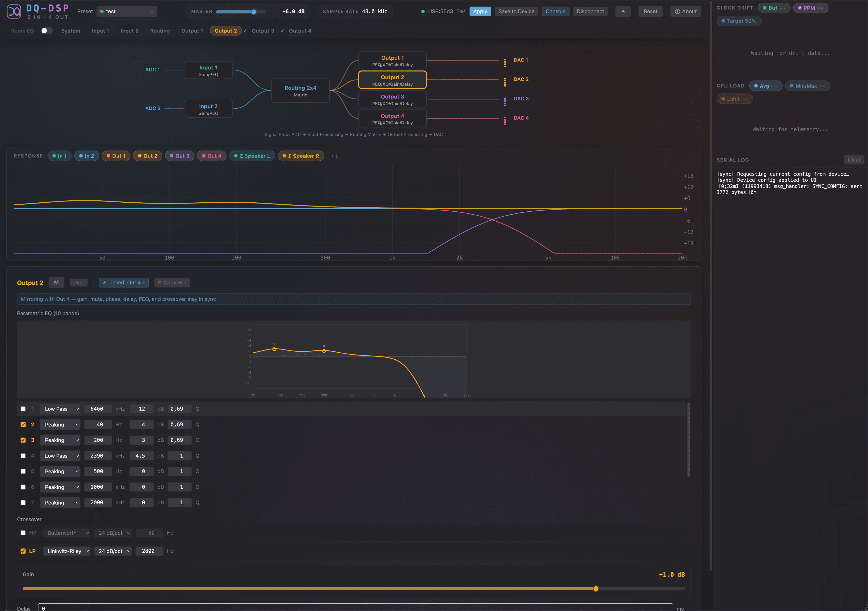
Task: Click EQ band 3 handle on the graph
Action: [x=324, y=351]
